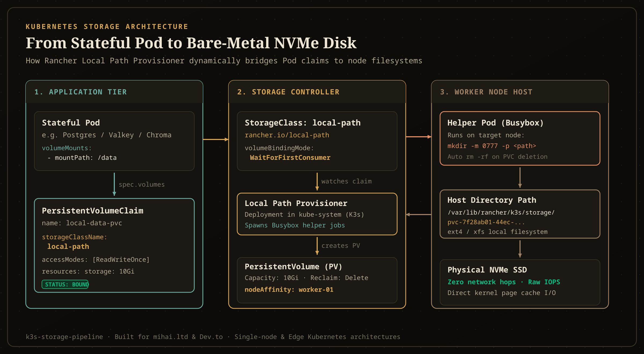Click the STATUS: BOUND badge

tap(65, 284)
